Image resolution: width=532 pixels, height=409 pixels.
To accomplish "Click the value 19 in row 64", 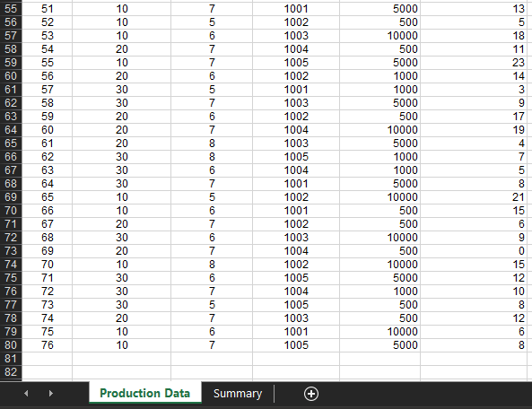I will point(474,130).
